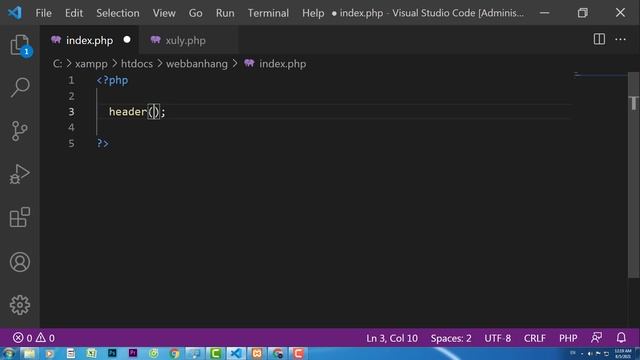The image size is (640, 360).
Task: Click the minimap at the editor's right
Action: pos(600,75)
